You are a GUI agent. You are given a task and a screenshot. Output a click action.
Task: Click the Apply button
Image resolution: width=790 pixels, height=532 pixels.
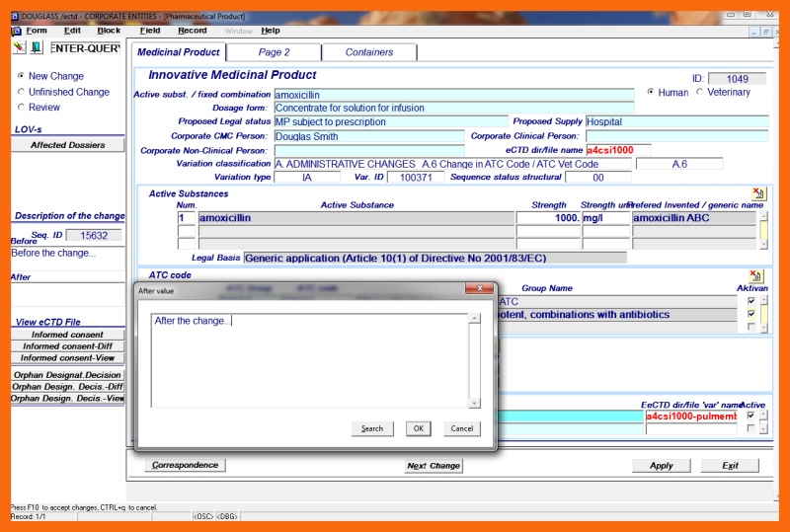(661, 466)
